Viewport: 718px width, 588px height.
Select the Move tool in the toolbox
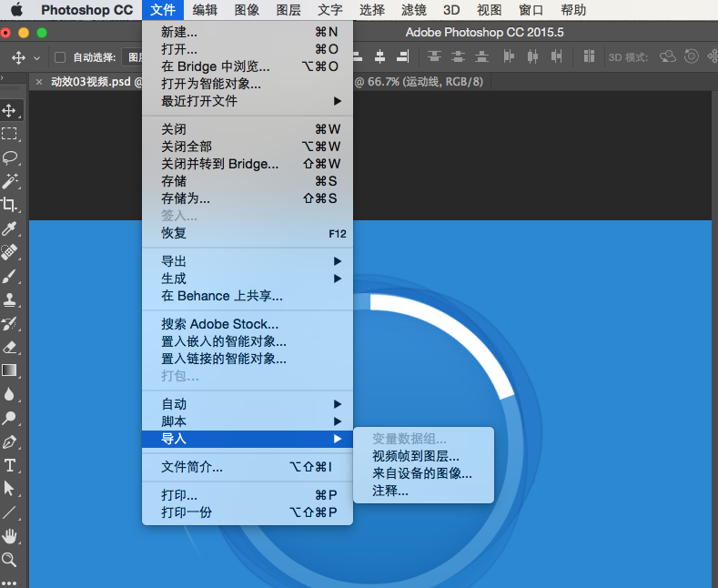pyautogui.click(x=9, y=110)
